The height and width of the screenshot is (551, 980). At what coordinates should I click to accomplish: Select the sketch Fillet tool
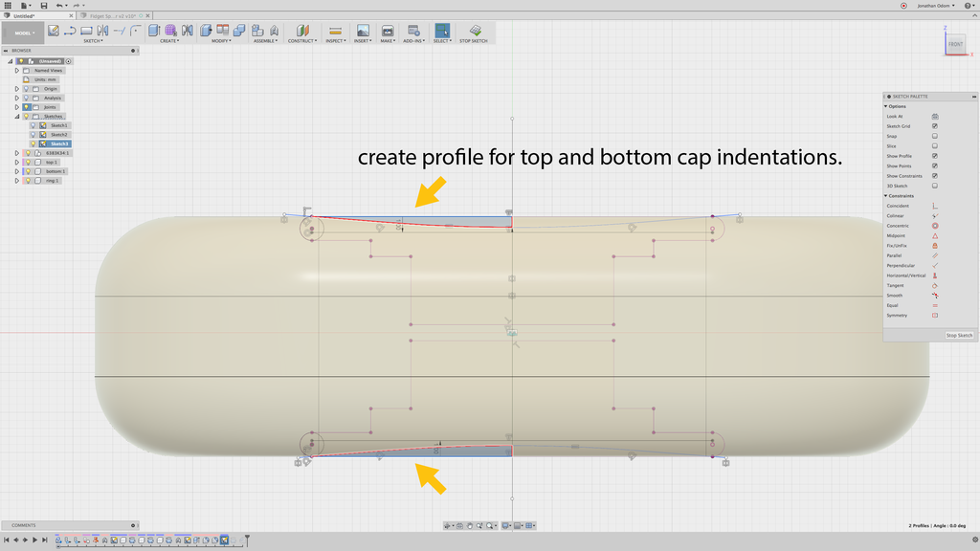pyautogui.click(x=135, y=31)
